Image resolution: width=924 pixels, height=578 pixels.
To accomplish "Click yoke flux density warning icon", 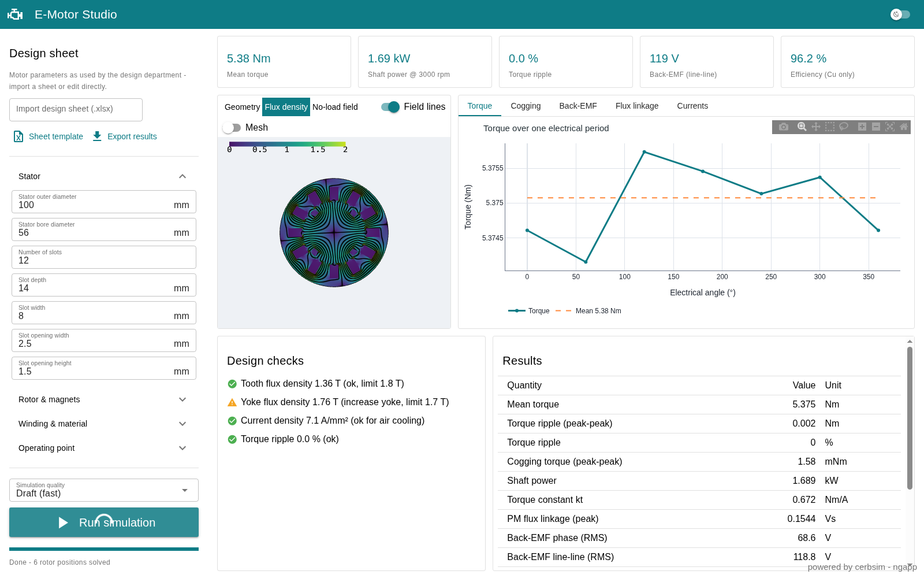I will 232,402.
